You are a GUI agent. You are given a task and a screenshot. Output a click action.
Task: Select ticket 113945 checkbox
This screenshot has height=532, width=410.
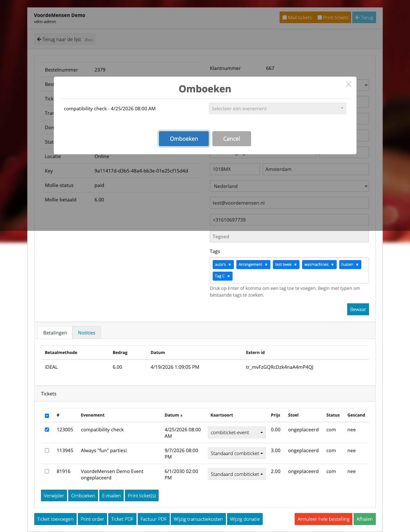coord(47,451)
